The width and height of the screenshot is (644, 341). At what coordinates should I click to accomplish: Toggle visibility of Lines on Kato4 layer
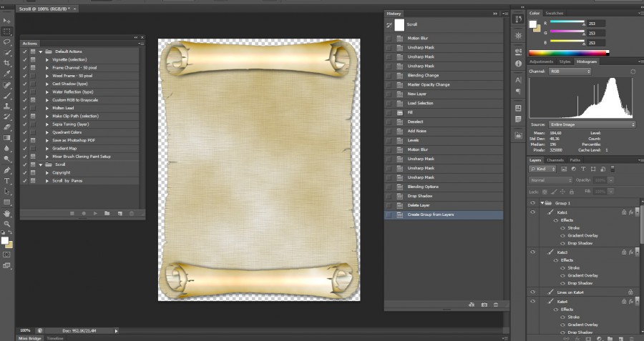tap(532, 292)
